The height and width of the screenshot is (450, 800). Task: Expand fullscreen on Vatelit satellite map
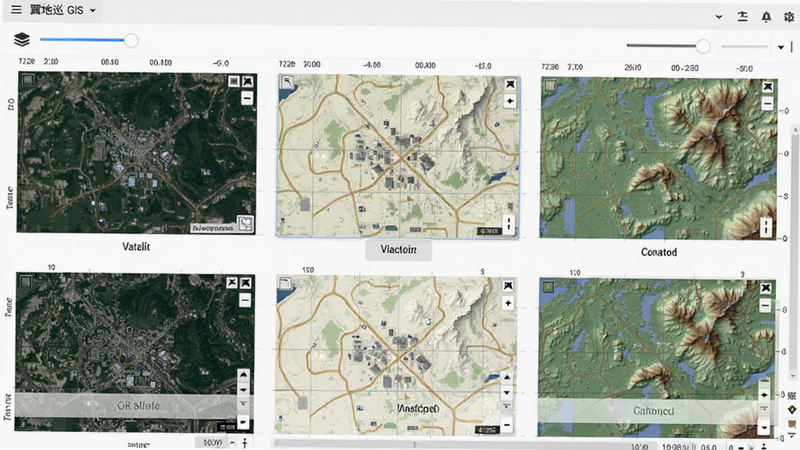(x=248, y=81)
